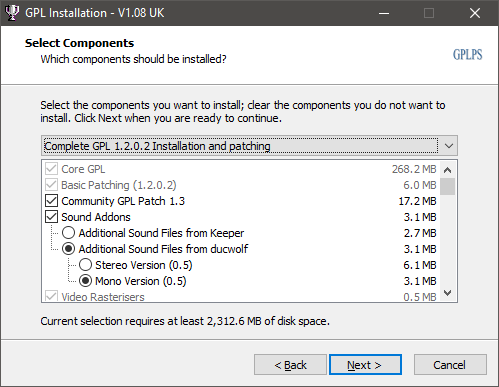
Task: Cancel the GPL installation
Action: pyautogui.click(x=450, y=365)
